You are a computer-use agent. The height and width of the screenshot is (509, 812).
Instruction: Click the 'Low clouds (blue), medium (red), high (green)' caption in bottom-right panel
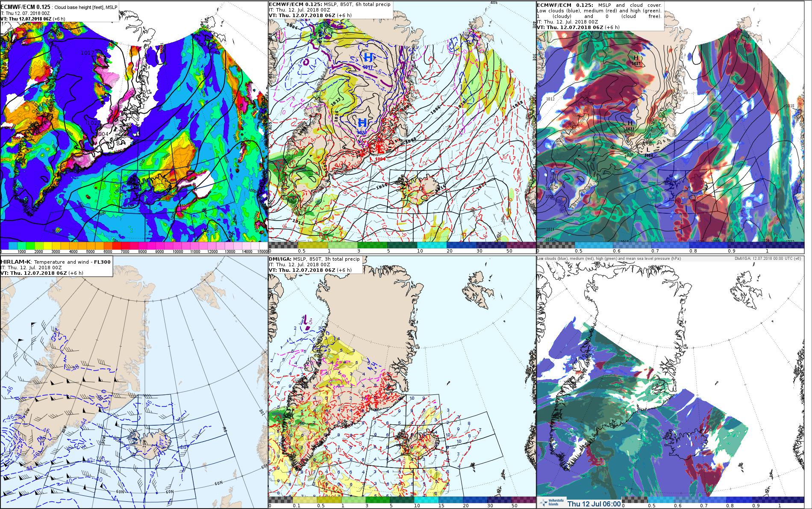click(x=609, y=259)
